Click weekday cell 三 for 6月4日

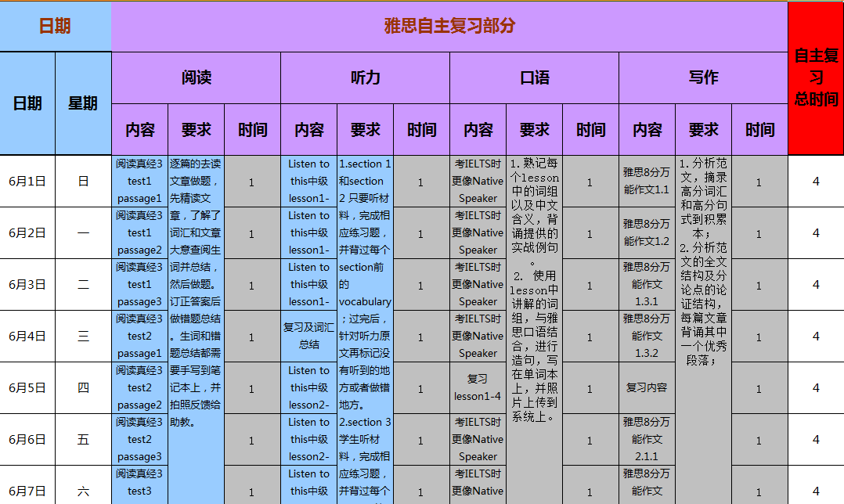83,337
